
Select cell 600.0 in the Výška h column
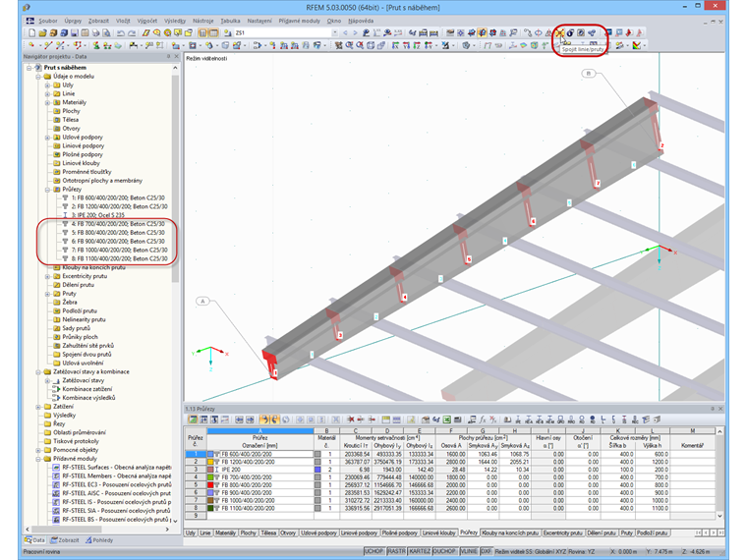[653, 454]
